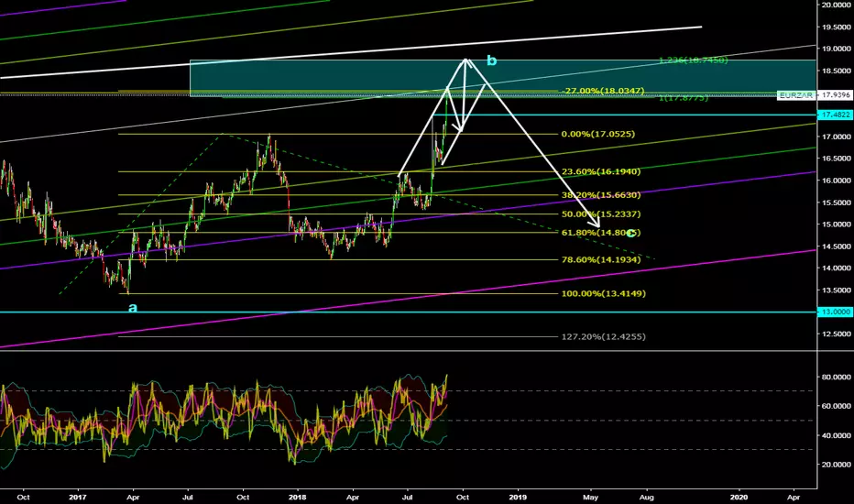Select the 15.5000 price axis value
854x504 pixels.
pos(837,203)
